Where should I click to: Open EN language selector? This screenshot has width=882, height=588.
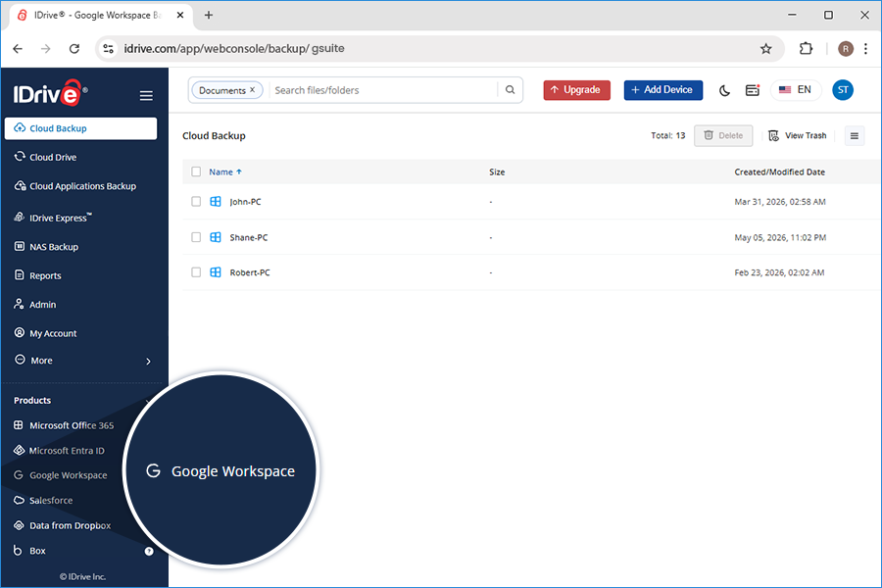coord(796,90)
